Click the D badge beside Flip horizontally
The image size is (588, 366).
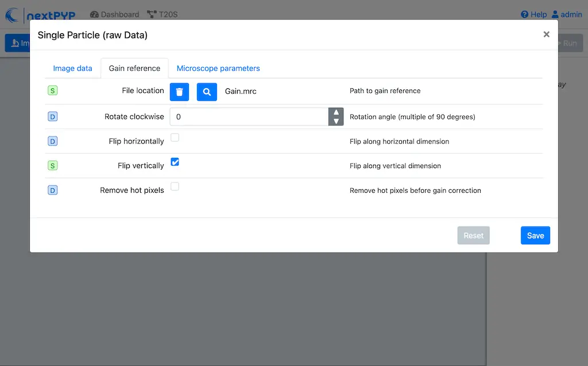click(x=53, y=141)
